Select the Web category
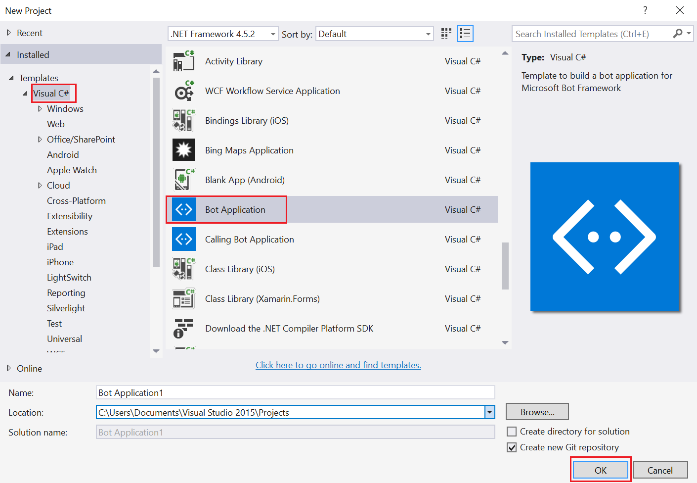This screenshot has height=483, width=697. 56,124
